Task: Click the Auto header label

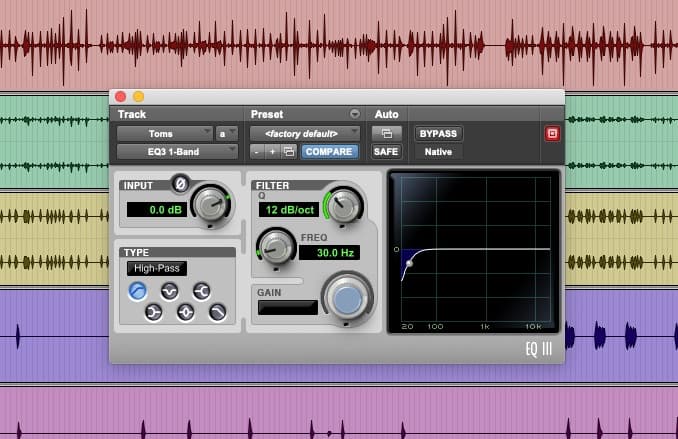Action: tap(387, 114)
